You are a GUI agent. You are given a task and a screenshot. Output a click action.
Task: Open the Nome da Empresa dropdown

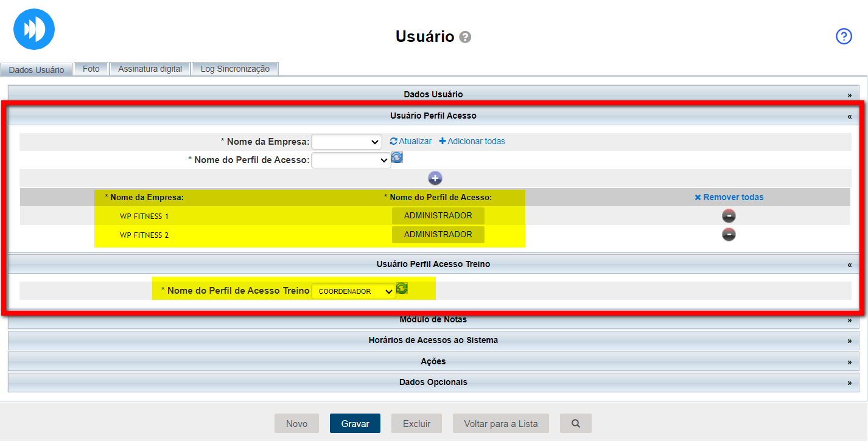[346, 142]
